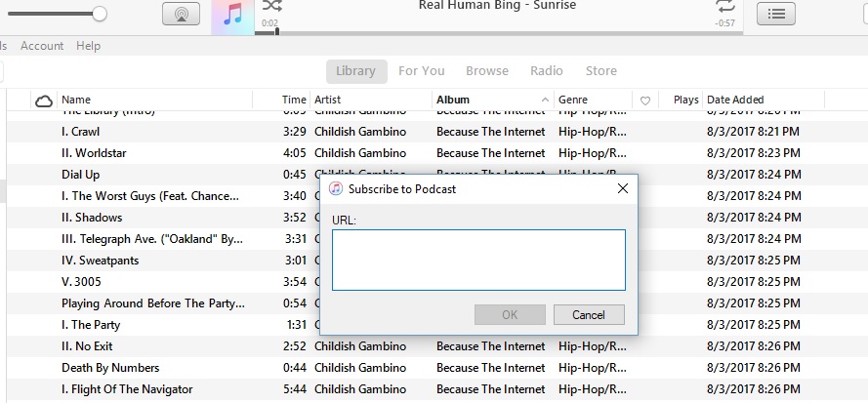The height and width of the screenshot is (403, 868).
Task: Click date 8/3/2017 8:23 PM in II. Worldstar row
Action: [x=754, y=153]
